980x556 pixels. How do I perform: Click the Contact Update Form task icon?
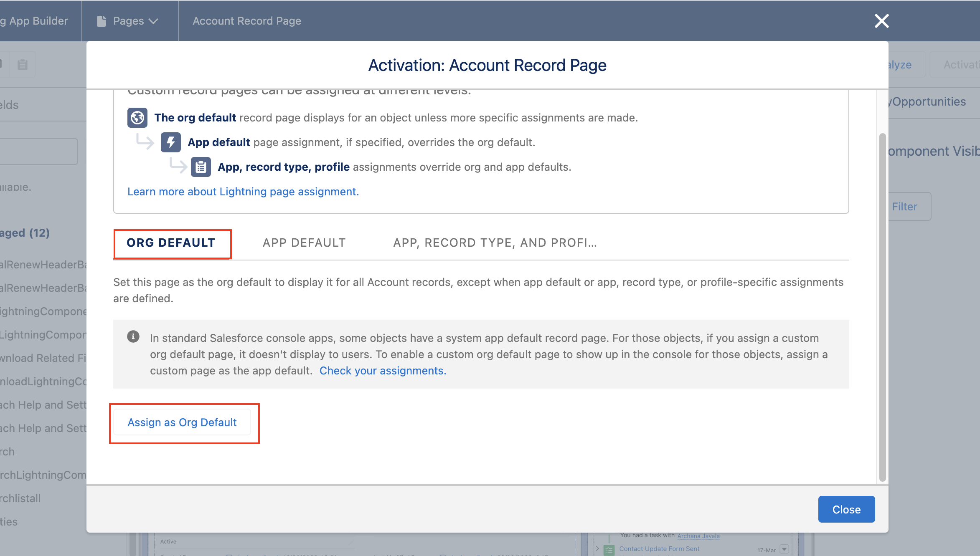(609, 550)
